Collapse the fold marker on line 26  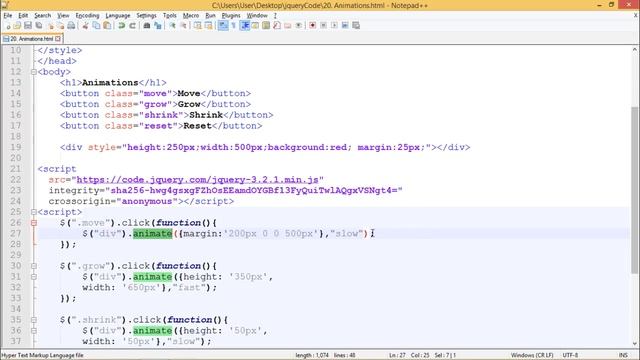coord(34,223)
